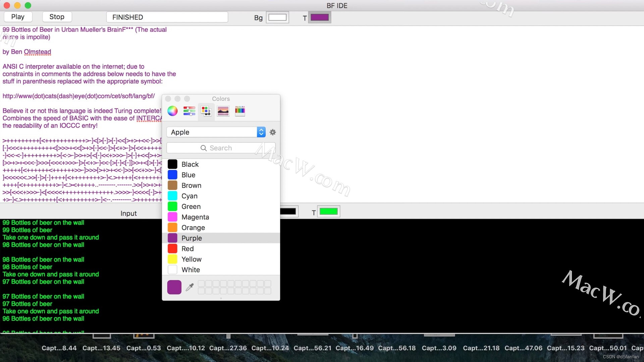Click the search magnifier icon

204,148
